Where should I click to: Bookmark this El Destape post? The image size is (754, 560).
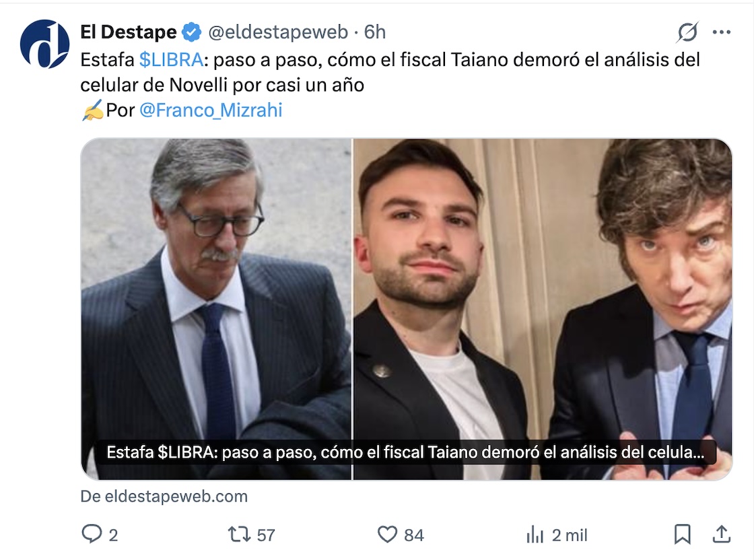coord(682,534)
